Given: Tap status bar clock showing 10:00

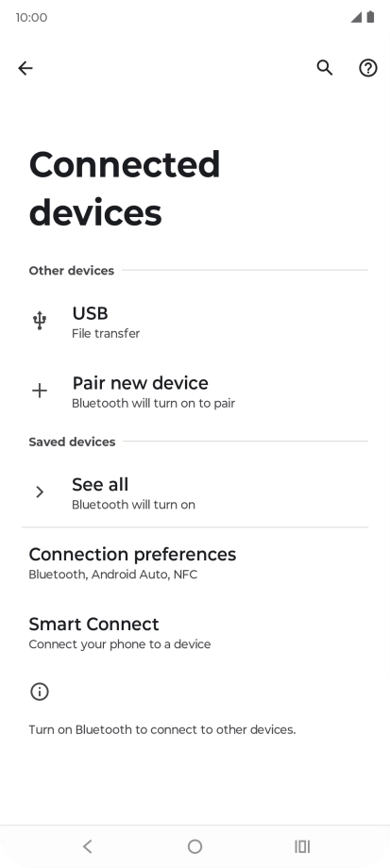Looking at the screenshot, I should tap(31, 18).
